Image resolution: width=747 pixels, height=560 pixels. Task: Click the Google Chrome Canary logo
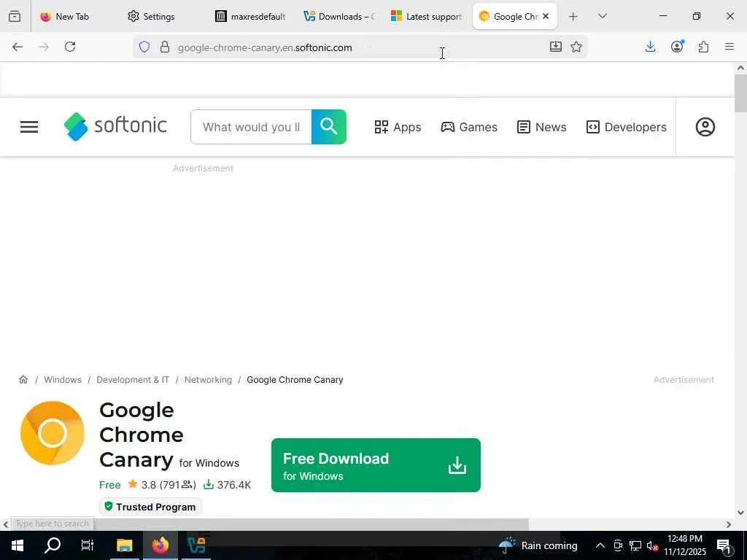click(x=53, y=433)
